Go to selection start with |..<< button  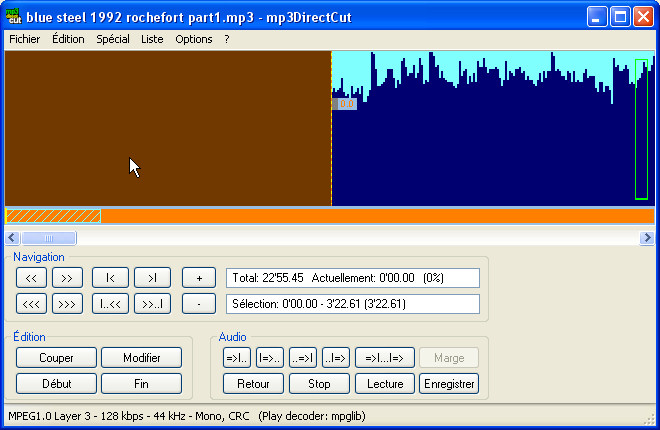point(110,303)
